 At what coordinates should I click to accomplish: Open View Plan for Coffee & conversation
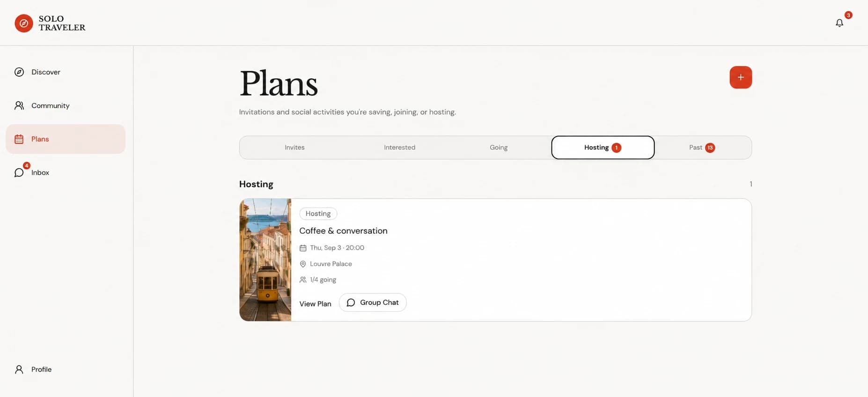click(x=315, y=304)
